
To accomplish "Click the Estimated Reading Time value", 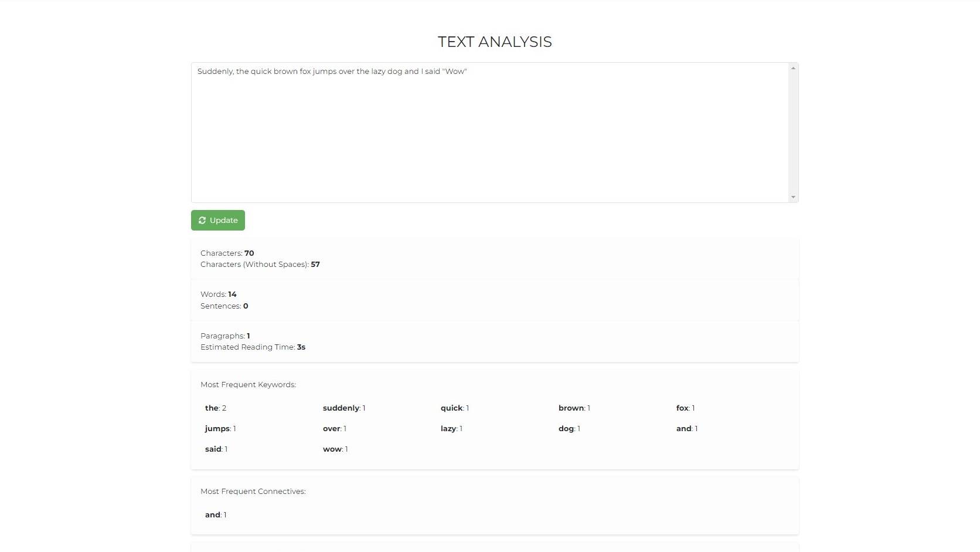I will [301, 347].
